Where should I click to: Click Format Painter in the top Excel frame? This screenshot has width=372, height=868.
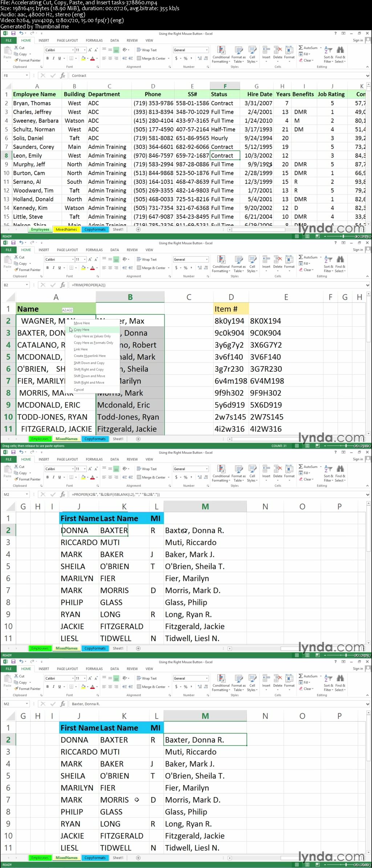coord(27,60)
